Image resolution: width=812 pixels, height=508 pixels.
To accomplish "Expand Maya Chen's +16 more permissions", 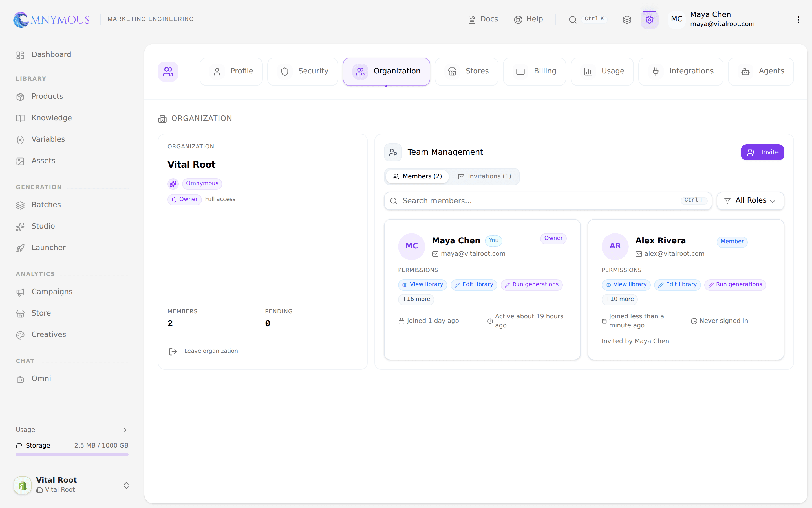I will (416, 299).
